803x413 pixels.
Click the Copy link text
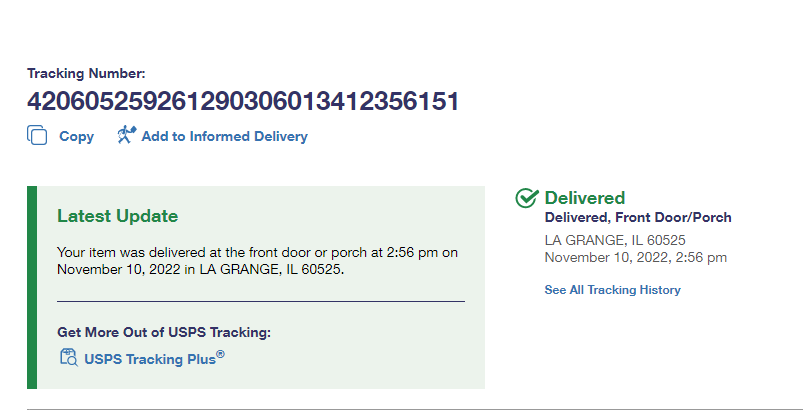click(77, 136)
